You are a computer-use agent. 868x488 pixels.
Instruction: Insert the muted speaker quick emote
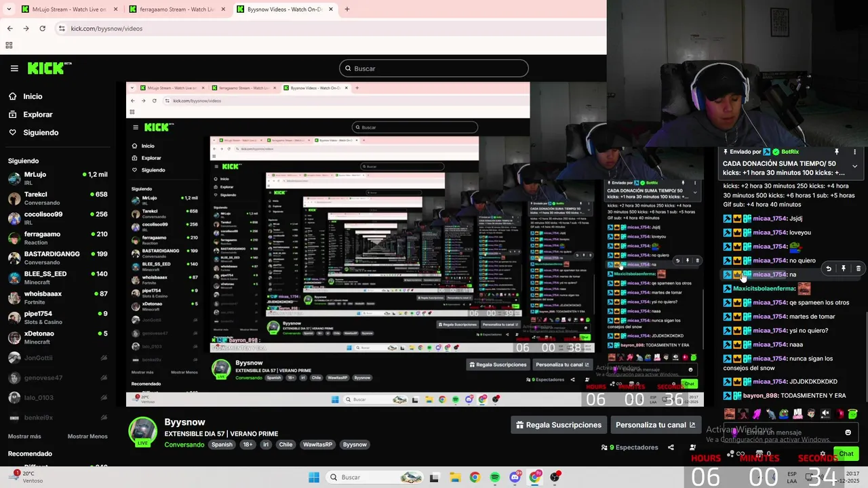coord(825,413)
